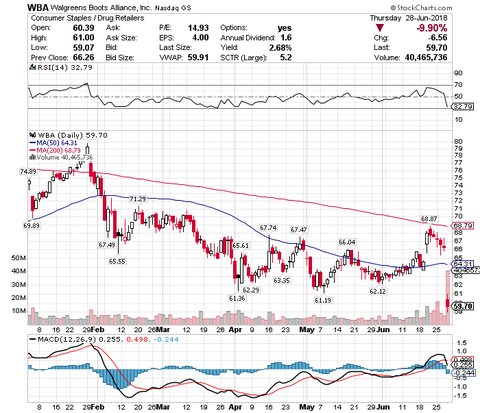
Task: Click the Chg value -6.56
Action: 437,38
